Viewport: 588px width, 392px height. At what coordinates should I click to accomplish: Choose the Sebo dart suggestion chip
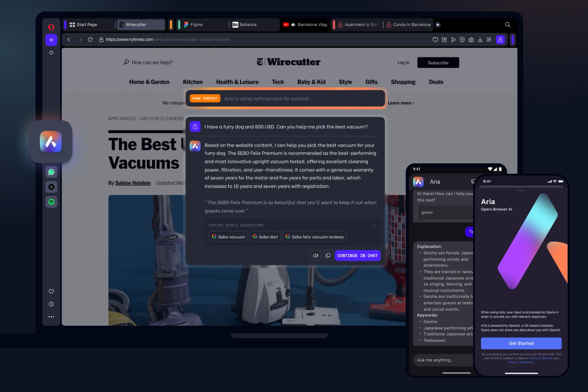pyautogui.click(x=265, y=237)
